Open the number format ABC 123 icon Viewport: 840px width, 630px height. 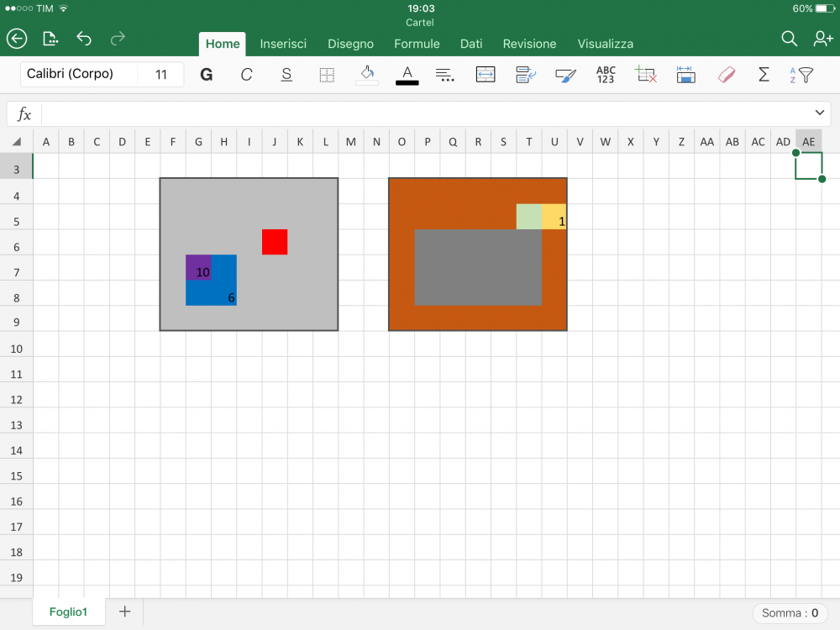pos(606,75)
